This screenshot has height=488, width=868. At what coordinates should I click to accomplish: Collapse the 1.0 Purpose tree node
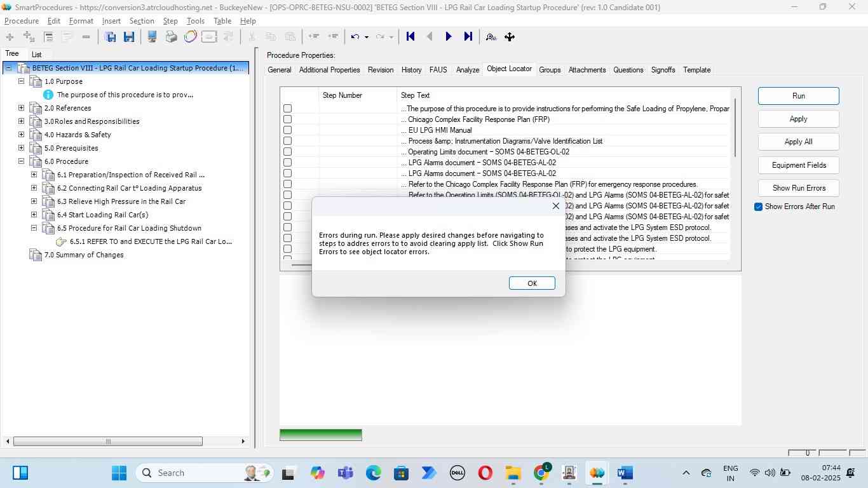coord(21,81)
